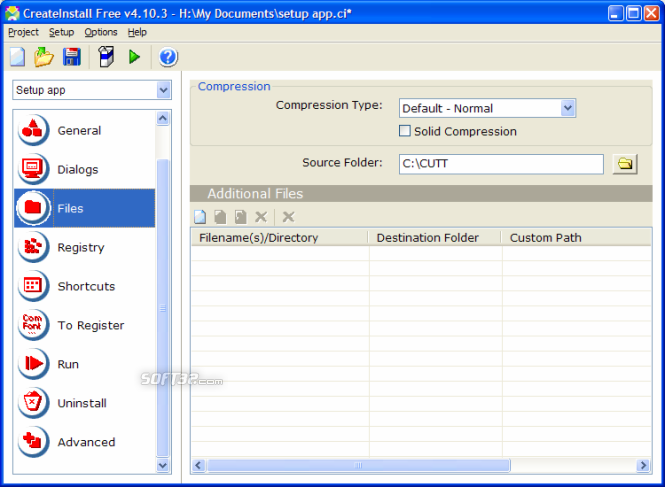The height and width of the screenshot is (487, 665).
Task: Click the sidebar vertical scrollbar thumb
Action: (x=163, y=308)
